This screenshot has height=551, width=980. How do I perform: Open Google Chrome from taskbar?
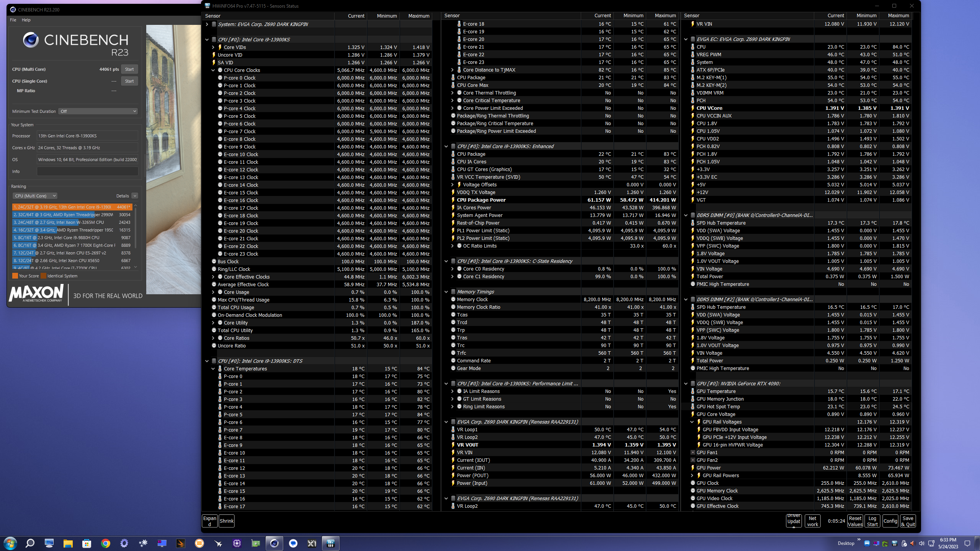105,543
